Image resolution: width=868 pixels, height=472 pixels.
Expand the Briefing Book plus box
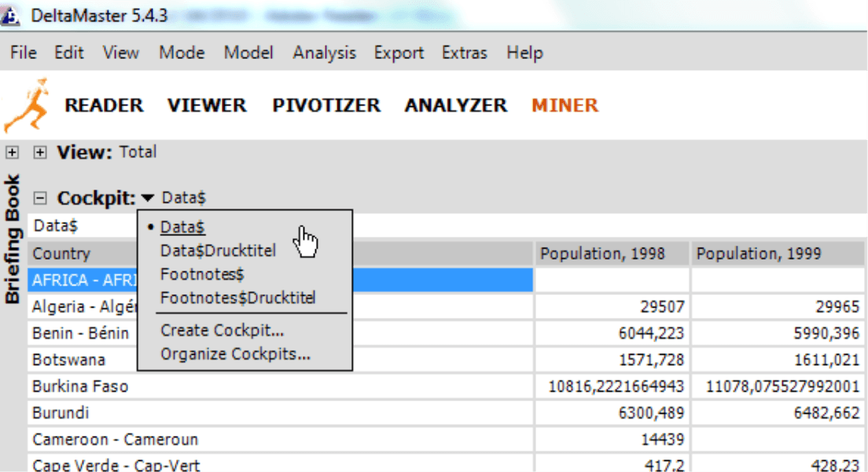[12, 153]
